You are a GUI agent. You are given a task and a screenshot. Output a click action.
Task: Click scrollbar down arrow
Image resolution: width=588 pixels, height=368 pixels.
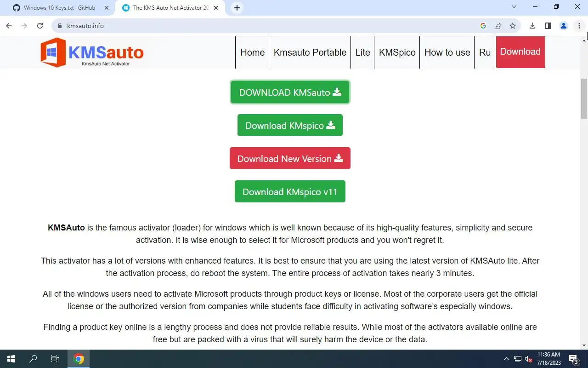click(584, 345)
